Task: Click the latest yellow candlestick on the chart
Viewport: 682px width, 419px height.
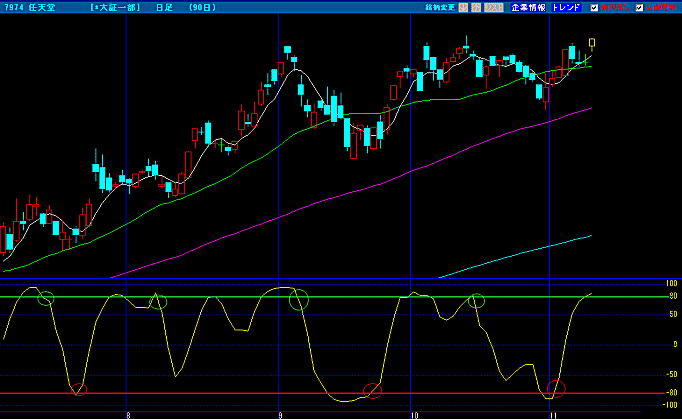Action: click(592, 43)
